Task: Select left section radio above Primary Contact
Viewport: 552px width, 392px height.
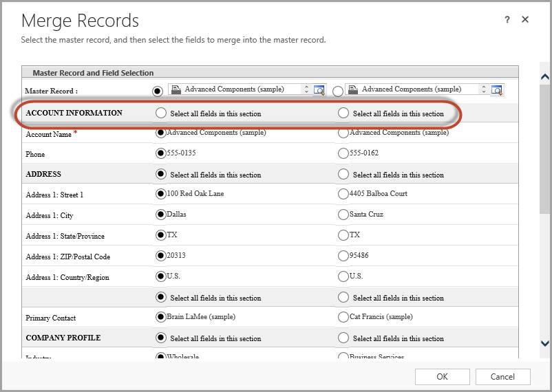Action: tap(161, 297)
